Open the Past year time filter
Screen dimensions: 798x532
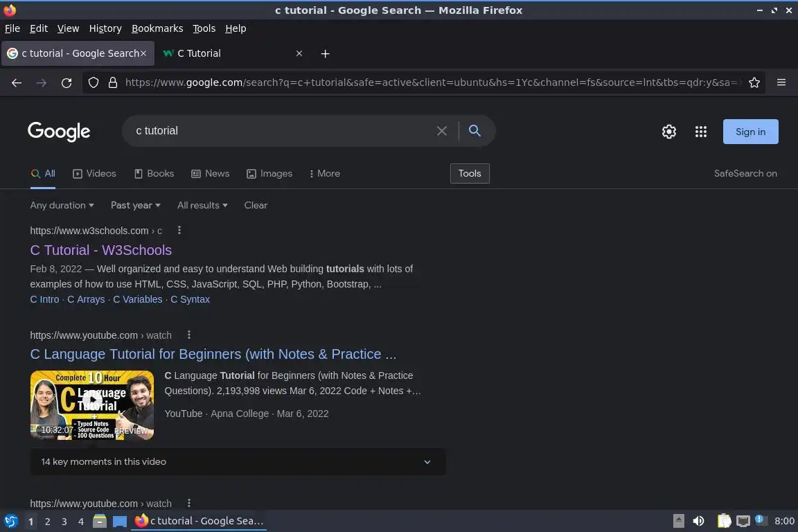pos(135,205)
